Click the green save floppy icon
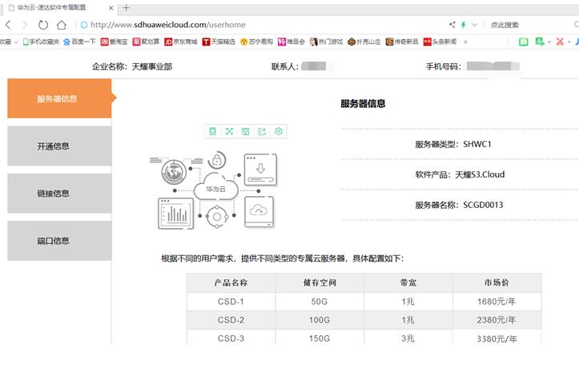The width and height of the screenshot is (579, 392). [246, 131]
